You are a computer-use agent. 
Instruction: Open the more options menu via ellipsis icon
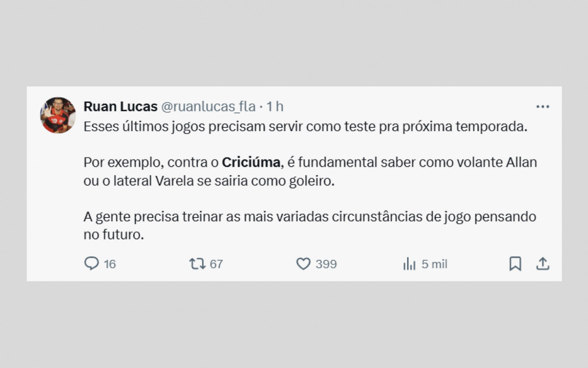(x=543, y=105)
